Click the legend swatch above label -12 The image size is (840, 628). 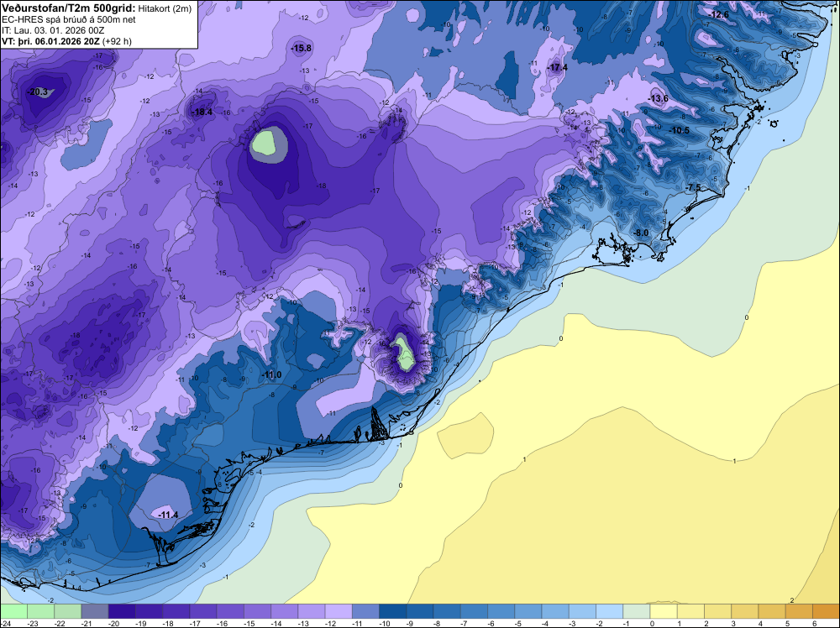coord(339,611)
